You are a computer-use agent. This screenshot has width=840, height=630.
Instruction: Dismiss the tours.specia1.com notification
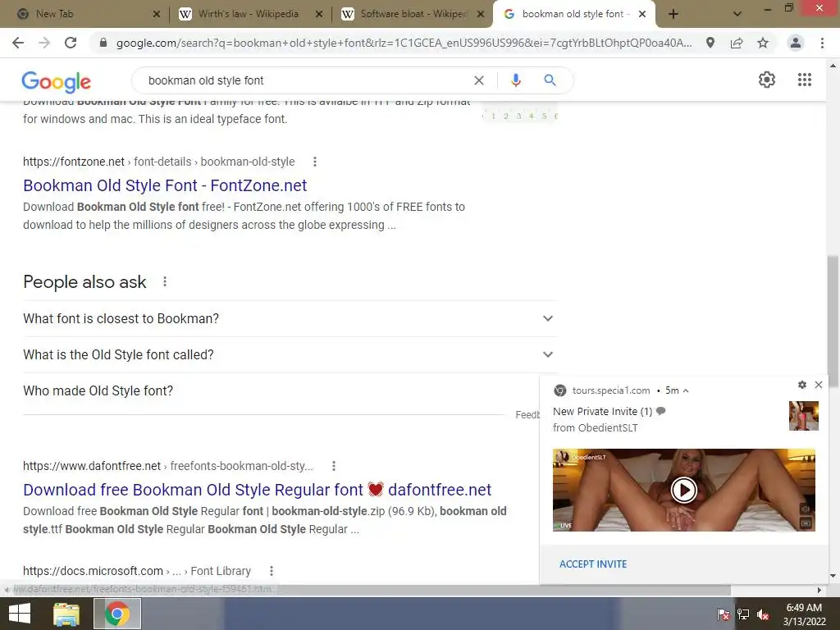click(x=819, y=385)
